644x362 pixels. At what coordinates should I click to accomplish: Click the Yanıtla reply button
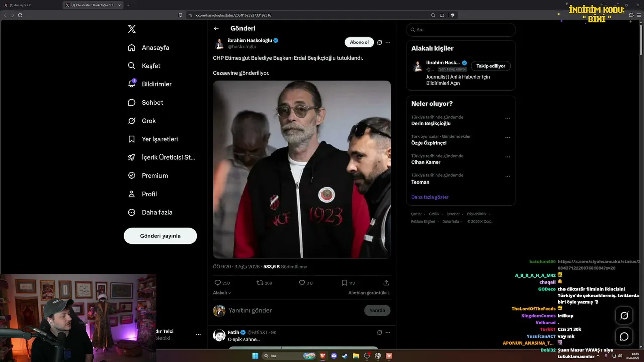tap(377, 310)
